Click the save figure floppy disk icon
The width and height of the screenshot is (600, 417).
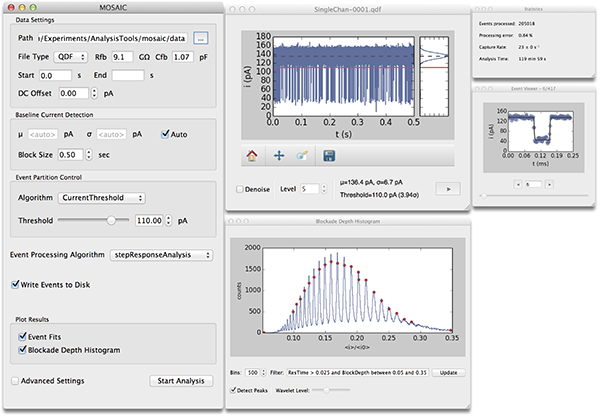[330, 155]
